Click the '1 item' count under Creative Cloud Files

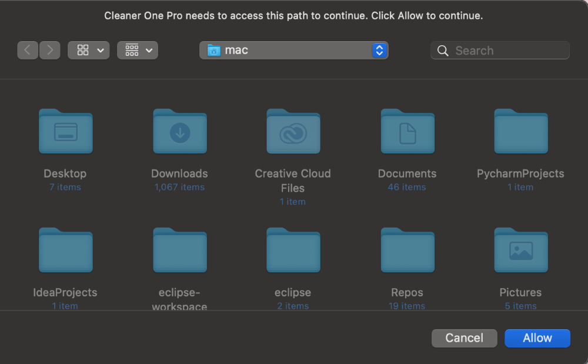coord(293,202)
